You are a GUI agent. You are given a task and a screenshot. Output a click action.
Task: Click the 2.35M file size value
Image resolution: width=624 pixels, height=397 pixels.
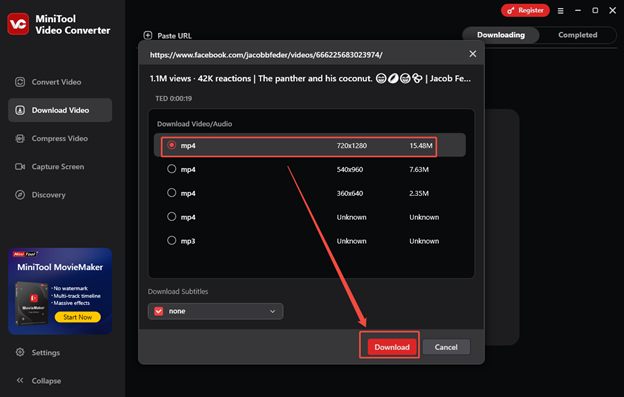[419, 193]
